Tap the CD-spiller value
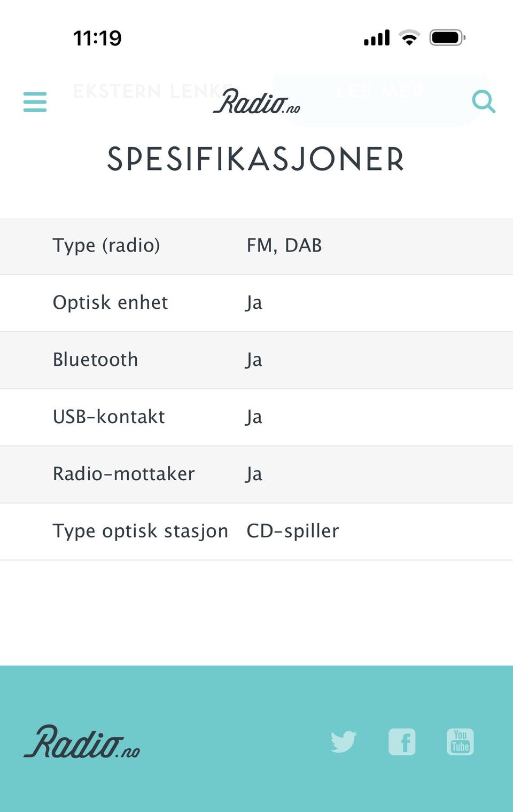This screenshot has width=513, height=812. tap(293, 532)
